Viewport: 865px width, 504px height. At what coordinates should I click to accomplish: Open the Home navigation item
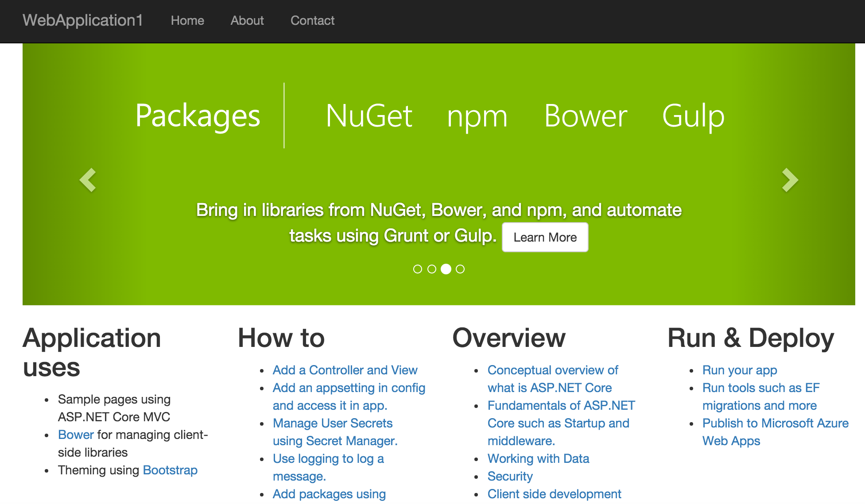click(187, 21)
